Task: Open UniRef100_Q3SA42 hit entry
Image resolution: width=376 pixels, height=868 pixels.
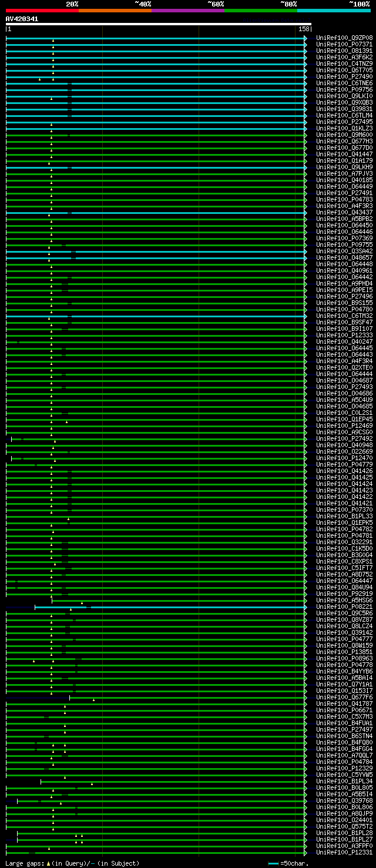Action: pyautogui.click(x=344, y=252)
